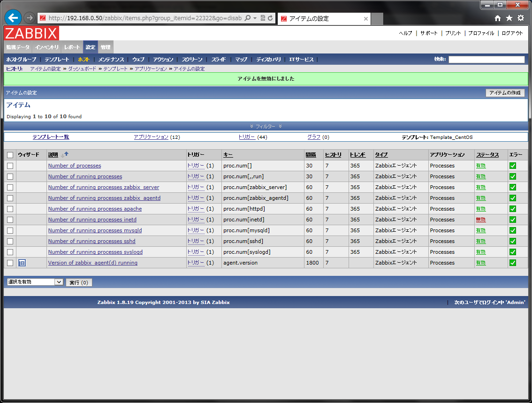532x403 pixels.
Task: Check the running processes mysqld checkbox
Action: 10,231
